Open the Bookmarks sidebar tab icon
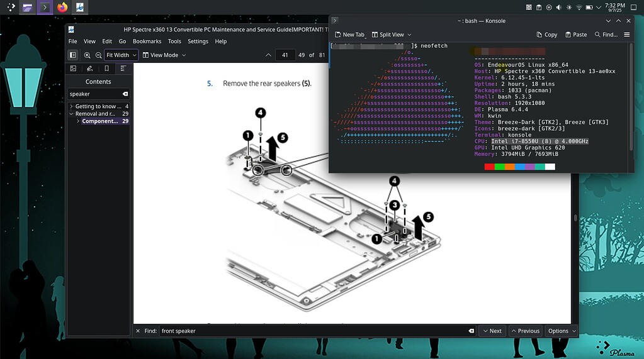The image size is (644, 359). (106, 68)
